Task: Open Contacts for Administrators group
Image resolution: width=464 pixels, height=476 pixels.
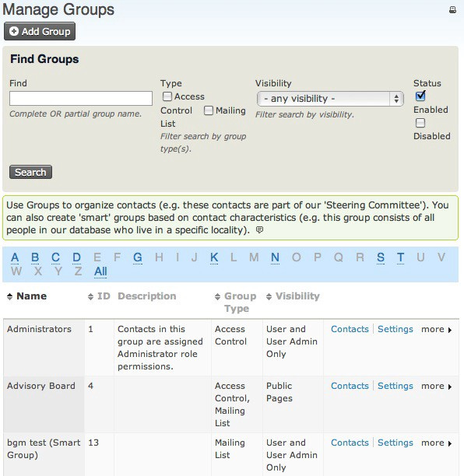Action: point(350,329)
